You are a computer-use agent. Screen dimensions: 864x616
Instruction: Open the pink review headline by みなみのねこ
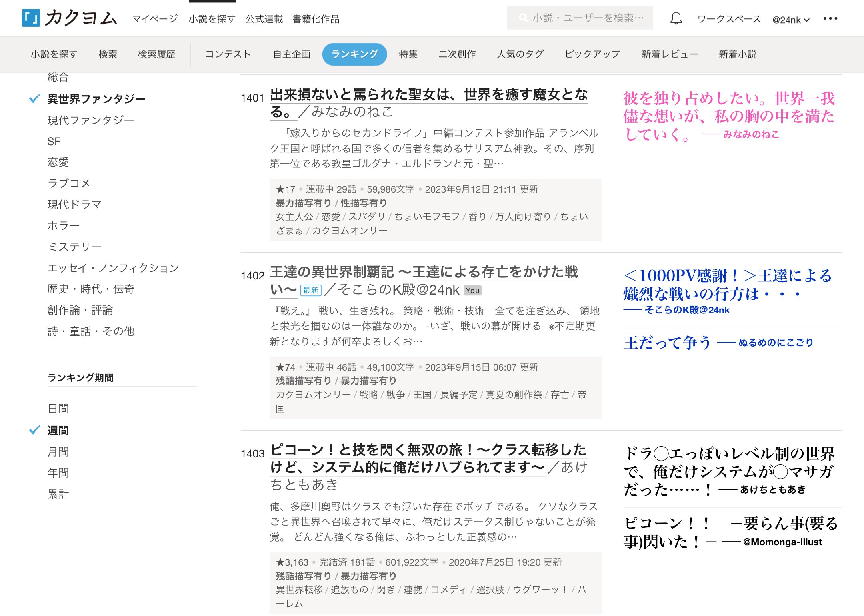click(728, 116)
